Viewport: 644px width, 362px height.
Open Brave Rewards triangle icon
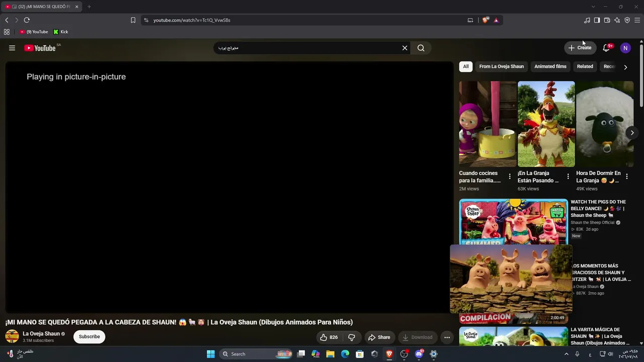[x=496, y=20]
